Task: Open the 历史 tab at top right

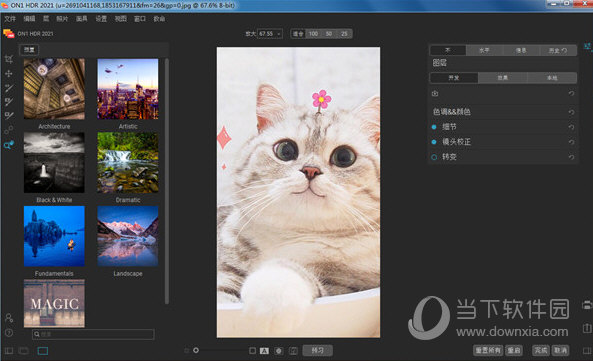Action: click(558, 50)
